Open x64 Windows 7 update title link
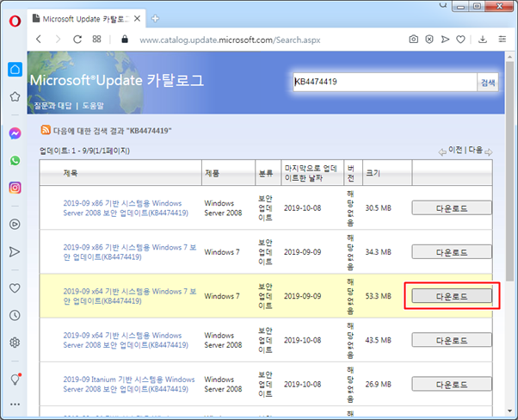The image size is (518, 420). (129, 296)
